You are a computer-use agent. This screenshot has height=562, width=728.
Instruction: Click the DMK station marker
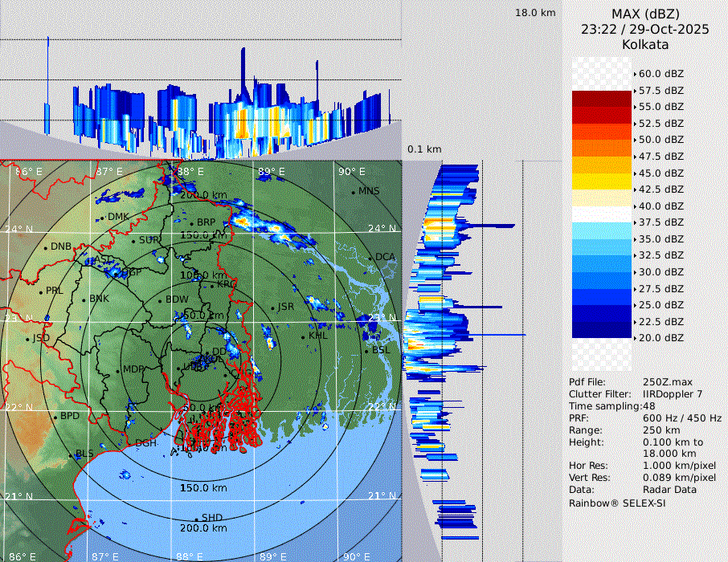click(x=103, y=218)
